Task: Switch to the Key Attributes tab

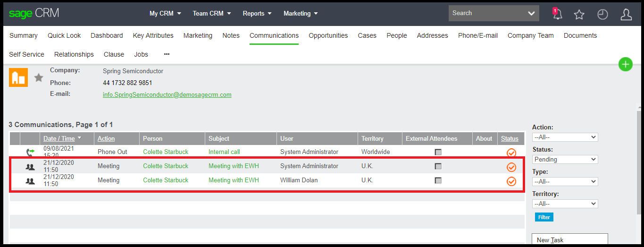Action: tap(153, 35)
